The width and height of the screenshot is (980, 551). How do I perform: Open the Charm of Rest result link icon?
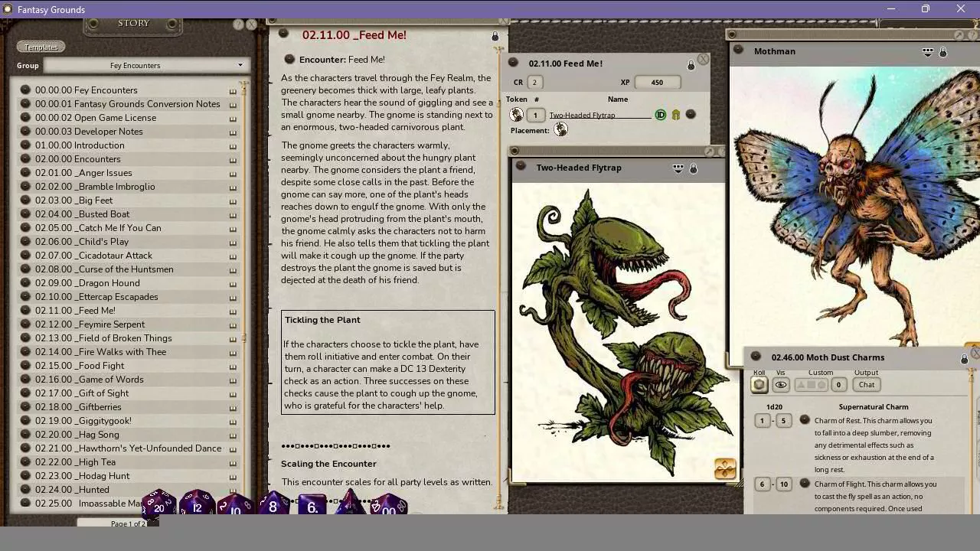coord(805,419)
